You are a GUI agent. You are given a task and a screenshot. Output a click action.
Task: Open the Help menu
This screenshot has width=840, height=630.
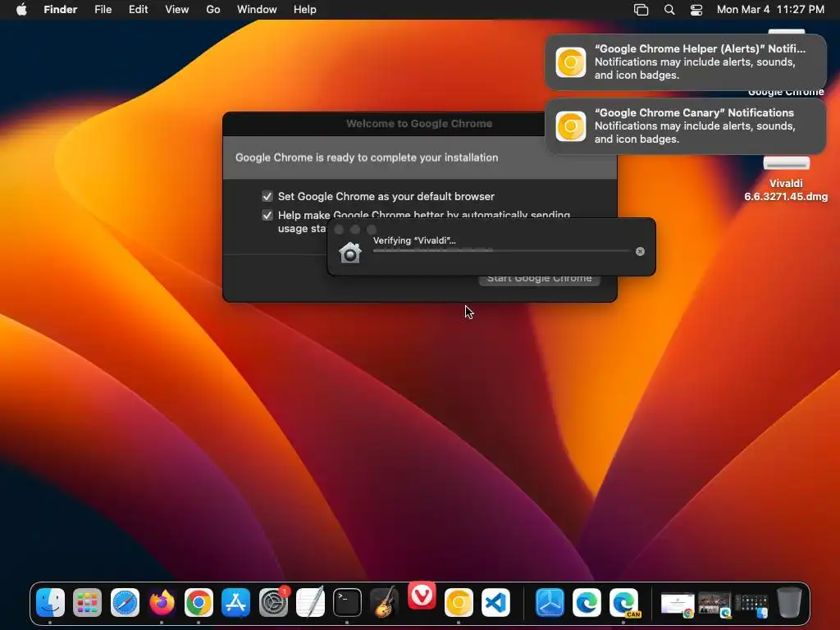click(x=305, y=10)
